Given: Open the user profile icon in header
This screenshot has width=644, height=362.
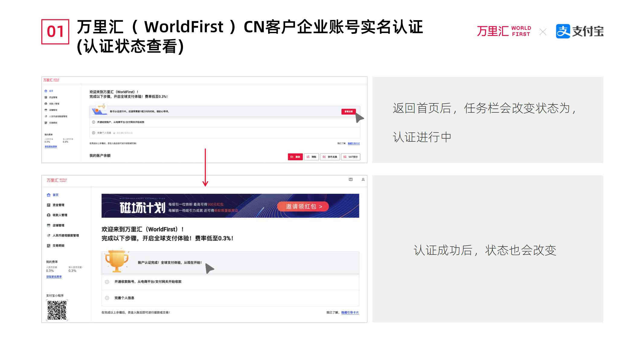Looking at the screenshot, I should [363, 179].
